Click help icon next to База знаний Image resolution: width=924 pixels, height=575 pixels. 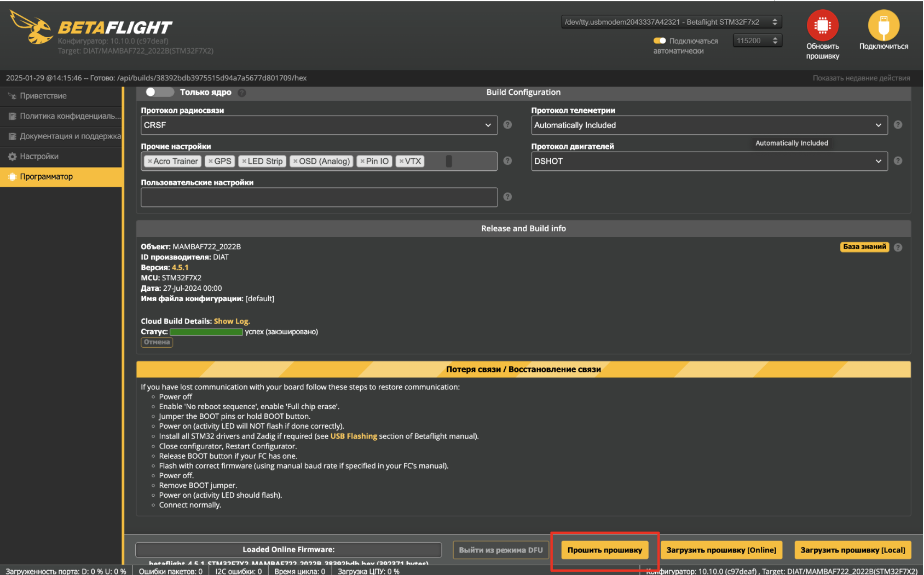(x=898, y=248)
